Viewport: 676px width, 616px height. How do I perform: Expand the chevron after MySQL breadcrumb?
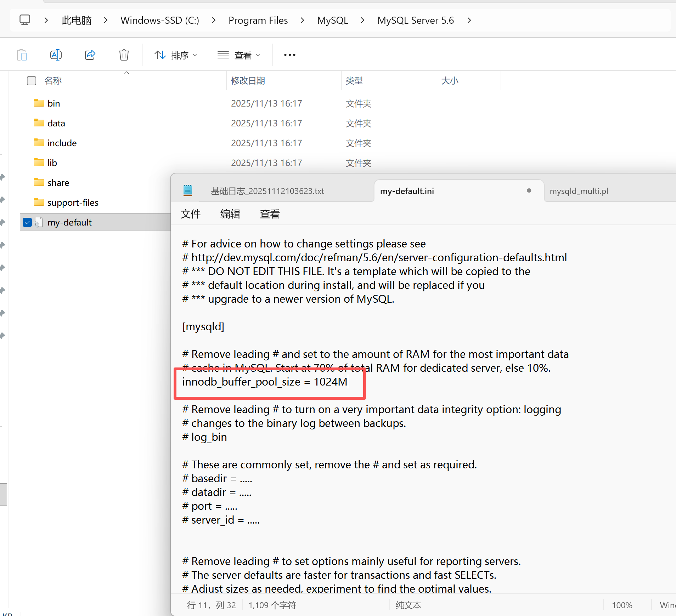[362, 20]
